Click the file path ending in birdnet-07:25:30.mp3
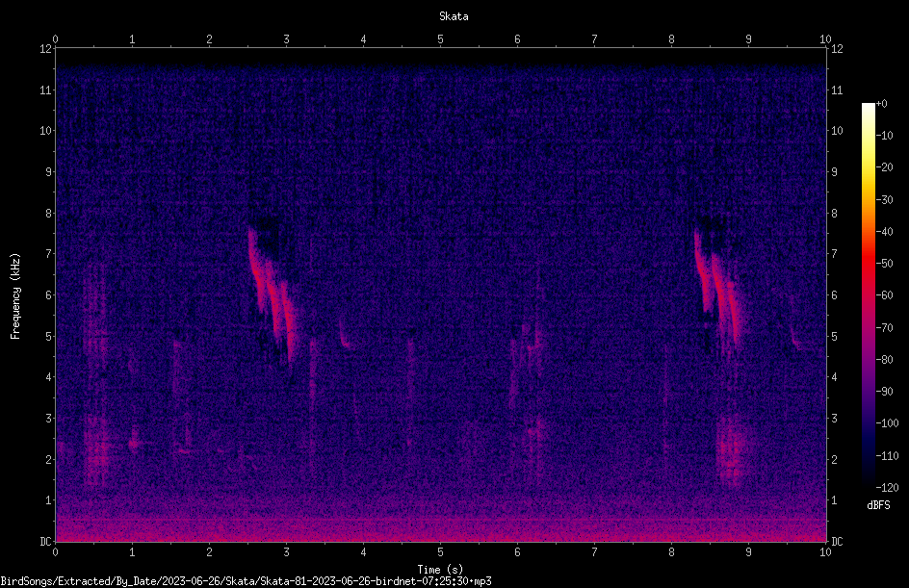The image size is (909, 588). pyautogui.click(x=246, y=581)
